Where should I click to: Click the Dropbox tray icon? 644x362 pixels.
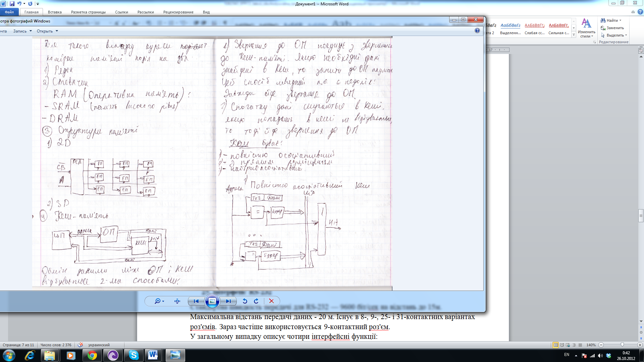[x=608, y=356]
